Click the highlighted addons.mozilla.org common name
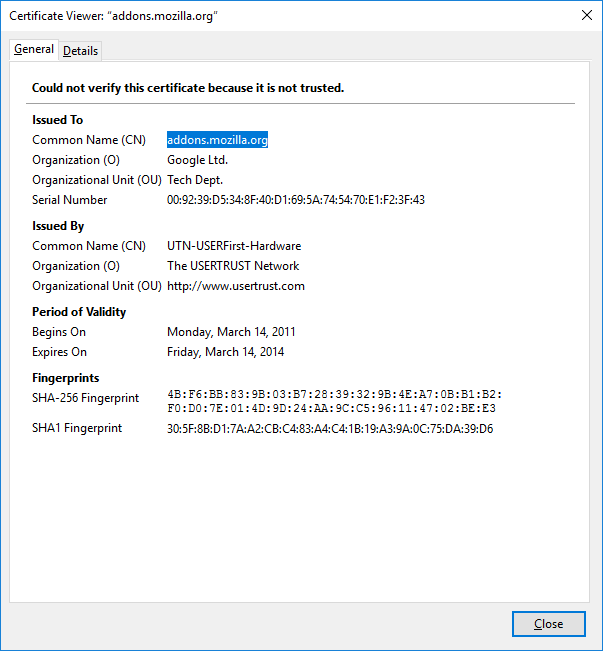The width and height of the screenshot is (603, 651). click(x=217, y=140)
